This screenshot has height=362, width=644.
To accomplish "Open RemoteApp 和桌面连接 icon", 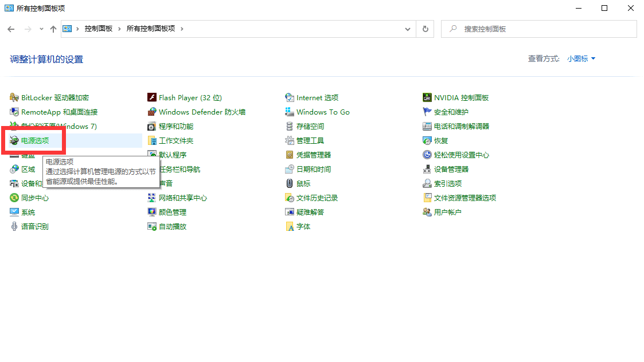I will (14, 112).
